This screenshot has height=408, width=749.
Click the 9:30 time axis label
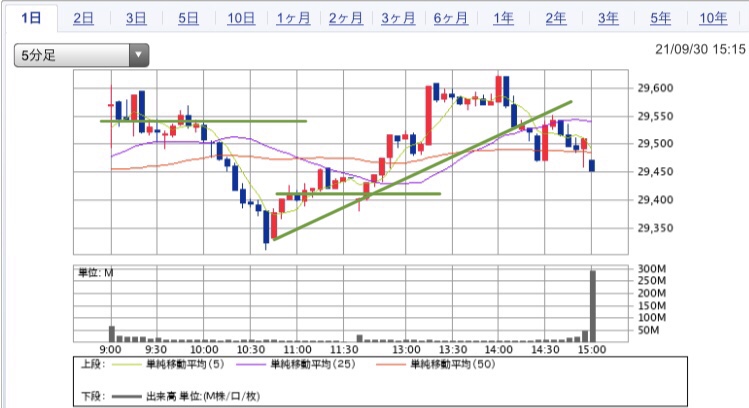point(156,349)
